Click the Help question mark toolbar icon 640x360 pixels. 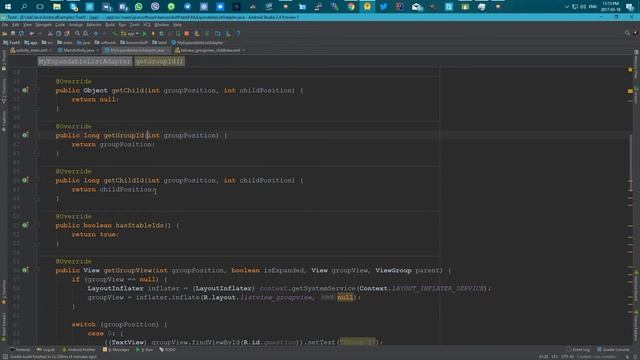click(x=238, y=33)
